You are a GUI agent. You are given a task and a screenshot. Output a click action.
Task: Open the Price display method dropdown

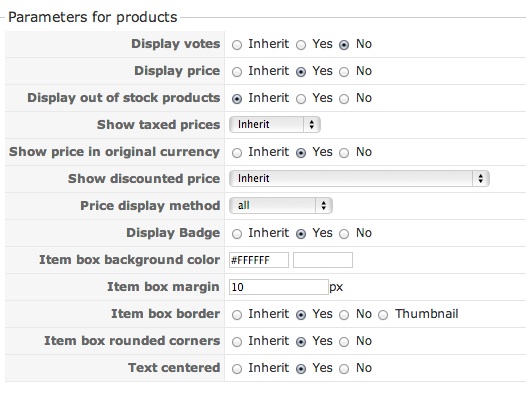(281, 205)
